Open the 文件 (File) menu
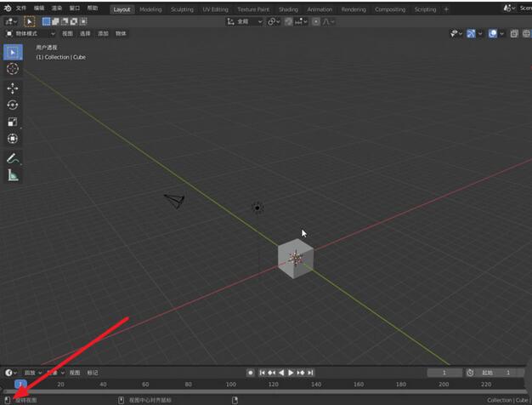 point(21,9)
